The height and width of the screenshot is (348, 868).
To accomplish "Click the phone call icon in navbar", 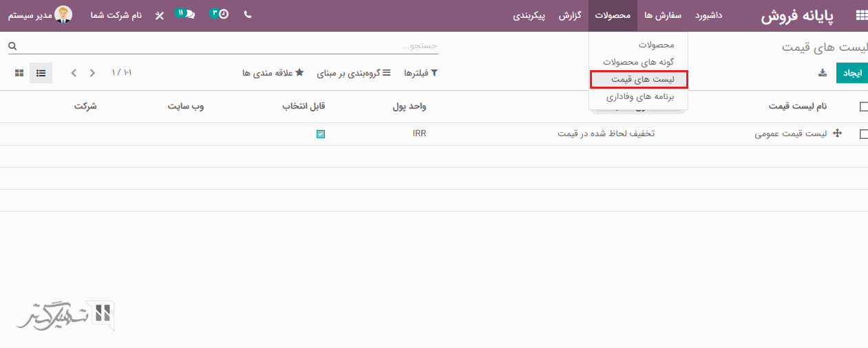I will [248, 14].
